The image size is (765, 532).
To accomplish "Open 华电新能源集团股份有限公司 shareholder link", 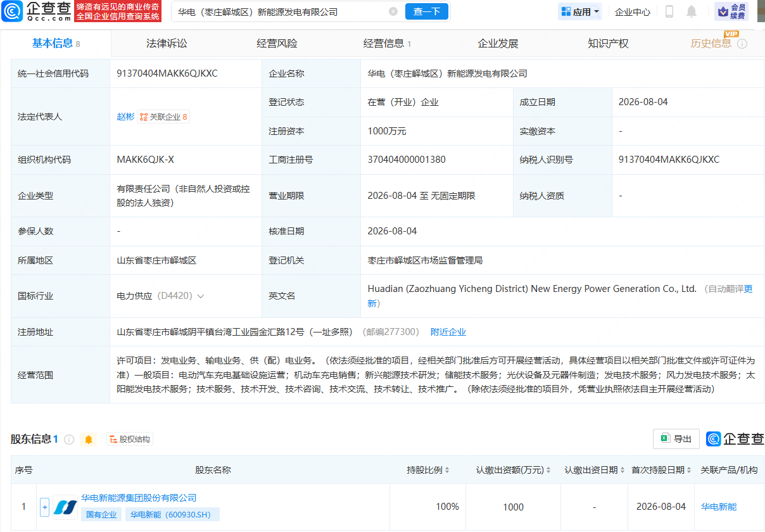I will [x=139, y=498].
